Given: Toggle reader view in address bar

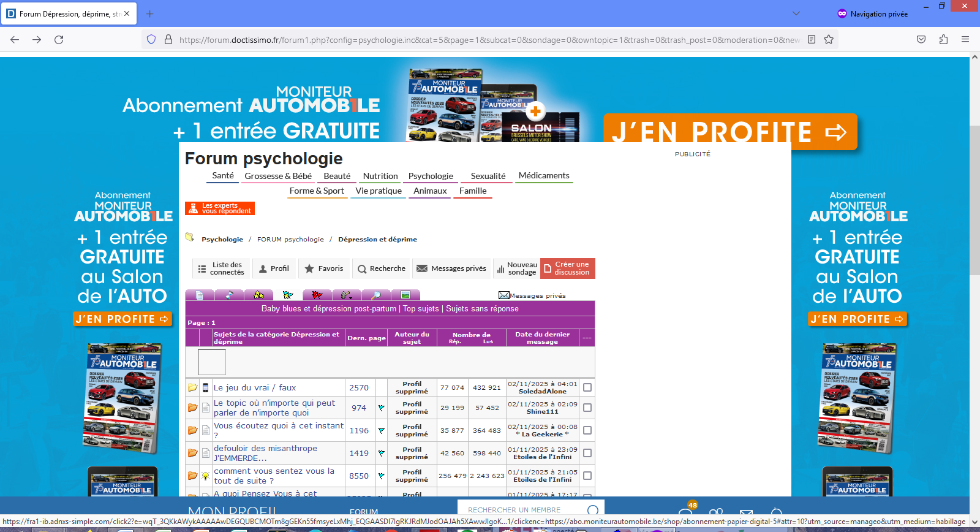Looking at the screenshot, I should (x=812, y=40).
